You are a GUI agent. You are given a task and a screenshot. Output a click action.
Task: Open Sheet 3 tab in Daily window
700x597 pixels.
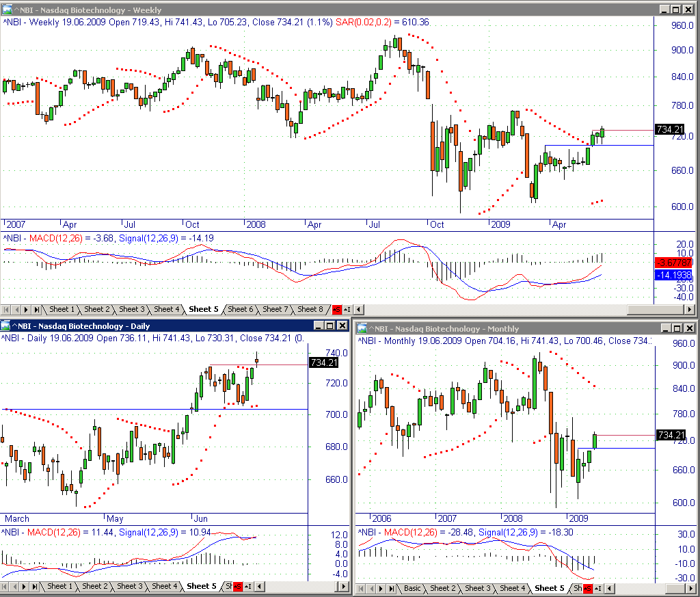[x=129, y=586]
